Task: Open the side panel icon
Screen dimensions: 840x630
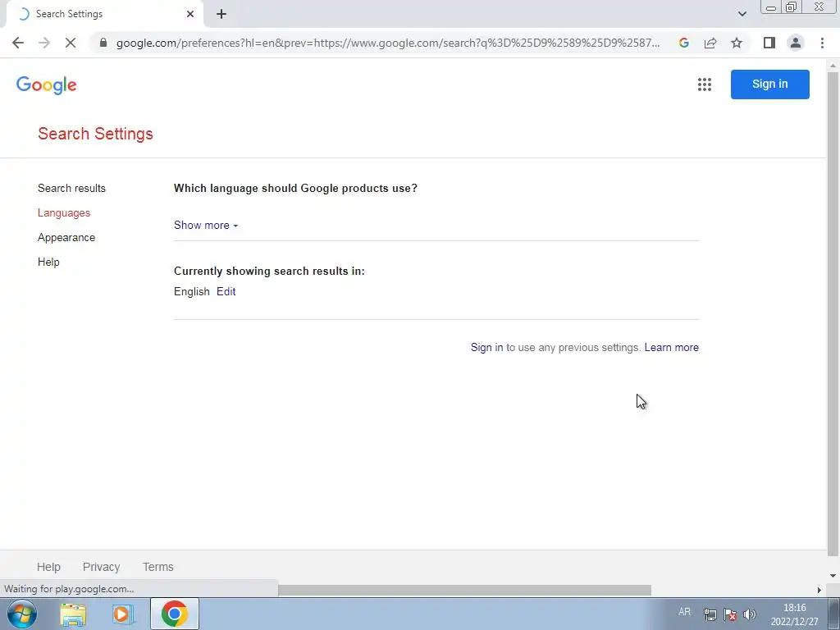Action: click(769, 43)
